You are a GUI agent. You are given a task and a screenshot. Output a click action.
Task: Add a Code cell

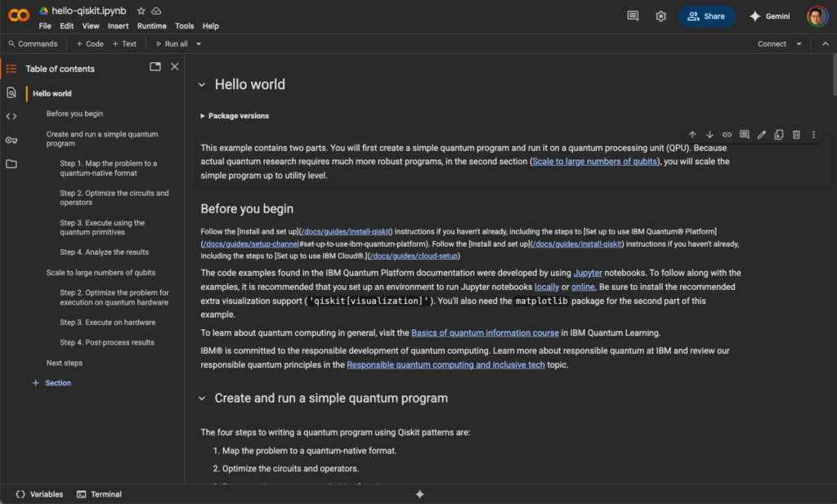[90, 44]
